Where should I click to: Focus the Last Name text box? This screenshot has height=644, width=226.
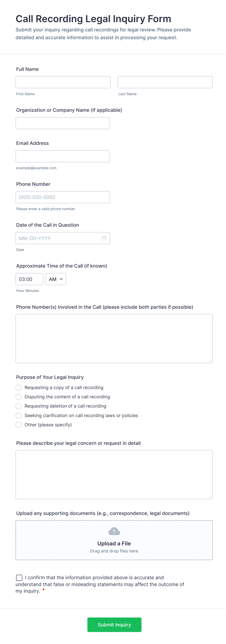pyautogui.click(x=165, y=82)
